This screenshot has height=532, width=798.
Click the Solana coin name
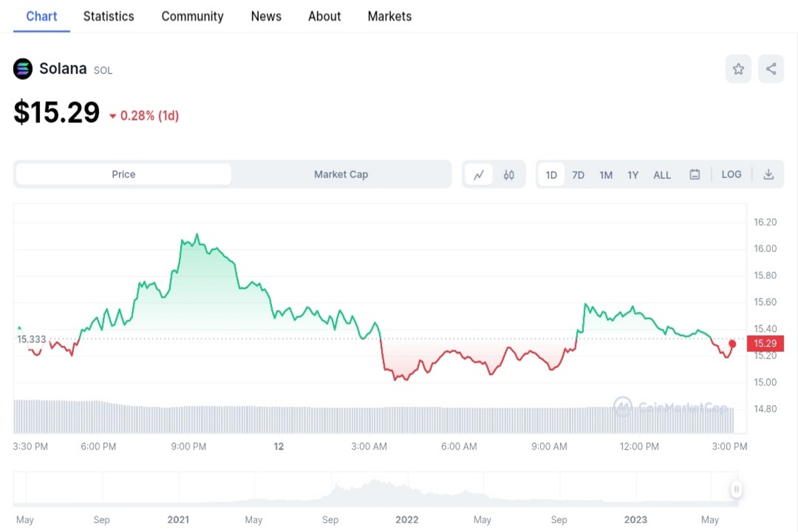[x=63, y=68]
